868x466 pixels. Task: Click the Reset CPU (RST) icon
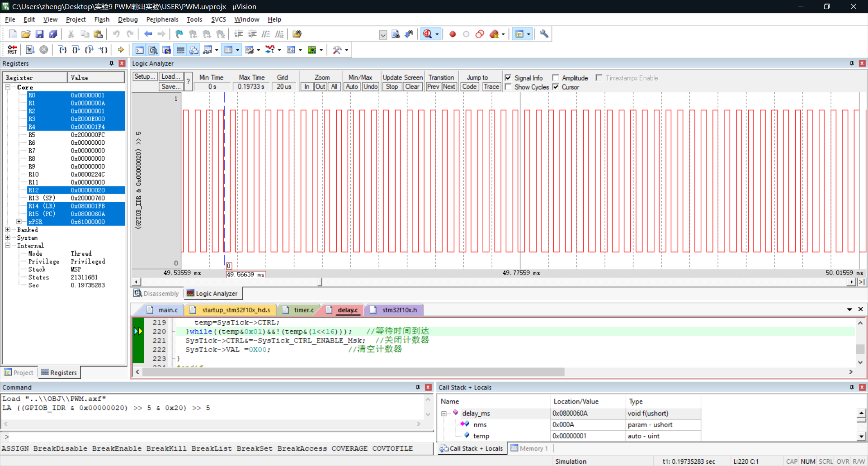(x=12, y=50)
